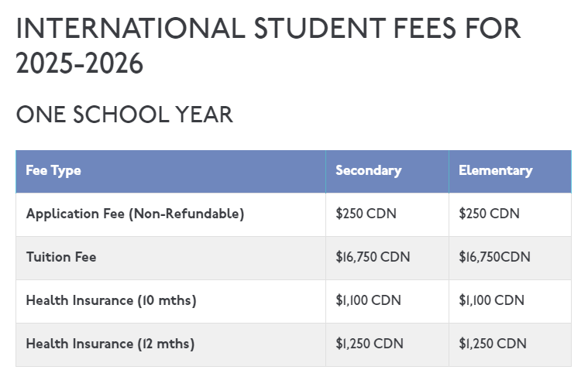The height and width of the screenshot is (387, 588).
Task: Click Secondary 10-month insurance $1,100 CDN
Action: click(368, 300)
